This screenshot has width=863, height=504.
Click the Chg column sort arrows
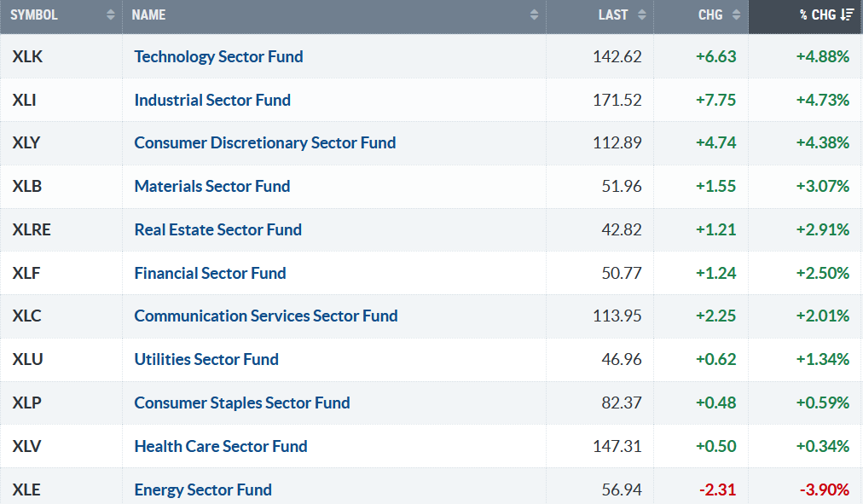(x=736, y=15)
